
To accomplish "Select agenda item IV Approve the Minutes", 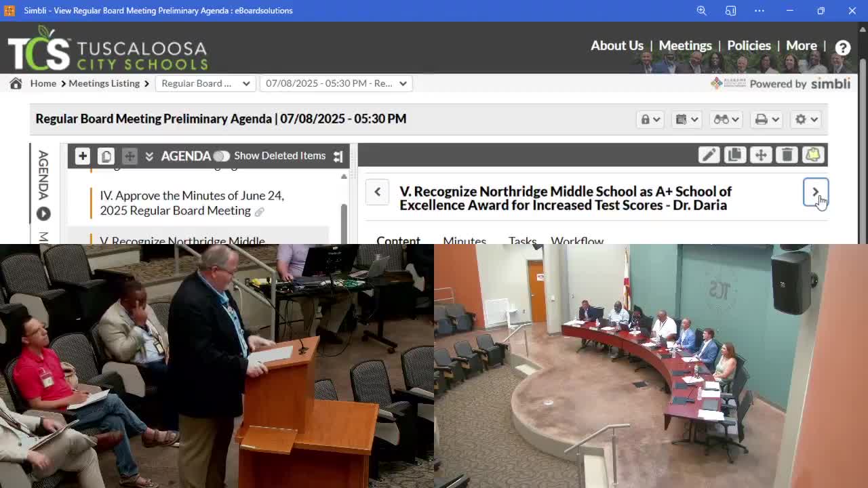I will (x=192, y=203).
